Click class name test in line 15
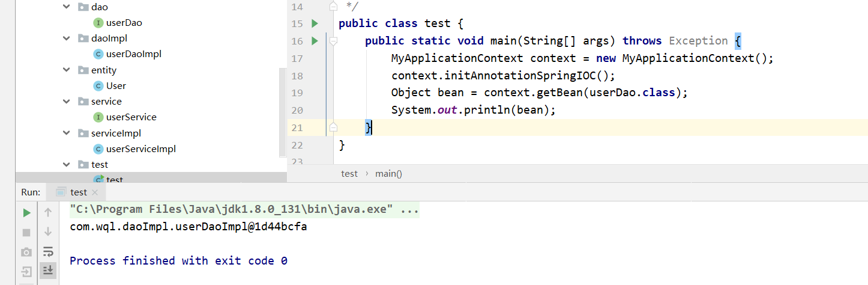 click(x=438, y=23)
